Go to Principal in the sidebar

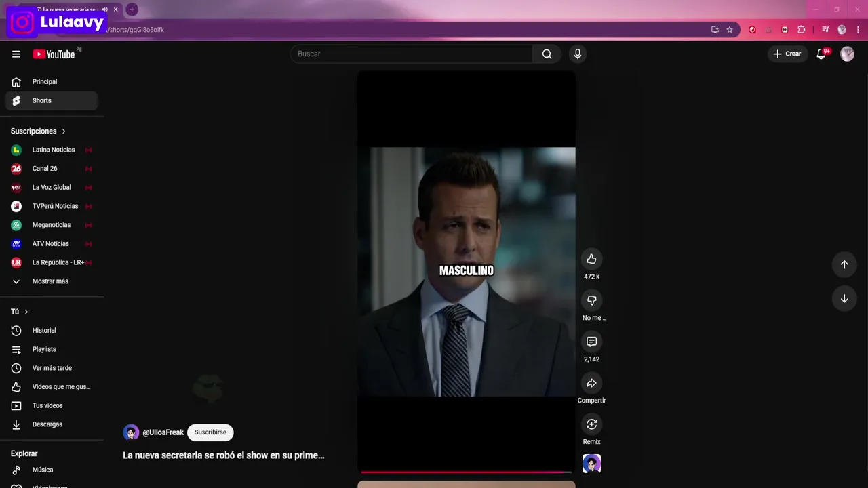tap(52, 82)
